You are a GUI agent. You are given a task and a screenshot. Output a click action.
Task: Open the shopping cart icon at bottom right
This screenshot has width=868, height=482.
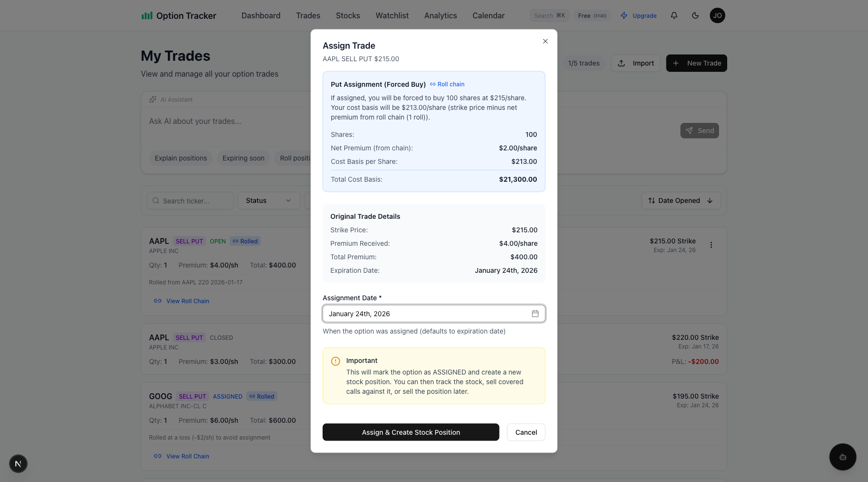[x=842, y=456]
